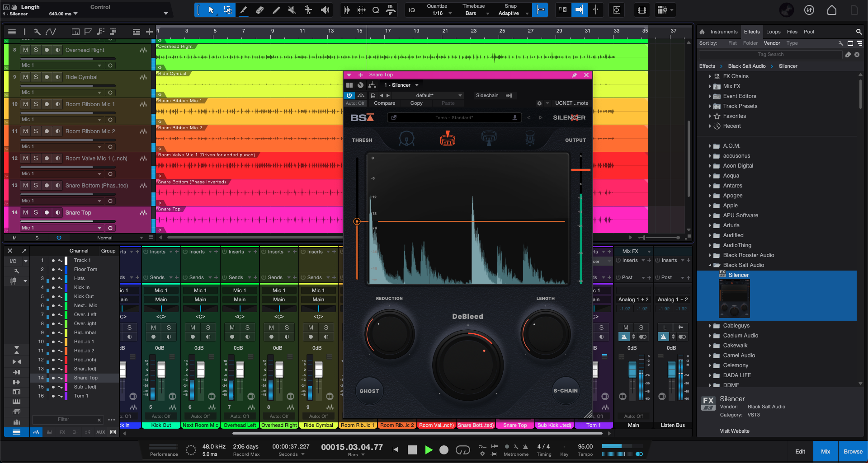Select the red snare icon in Silencer
The height and width of the screenshot is (463, 868).
448,138
